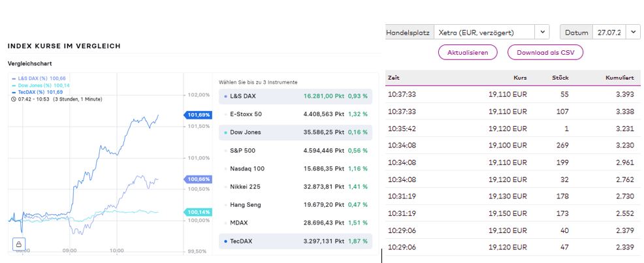Deselect L&S DAX in the instrument list
The width and height of the screenshot is (644, 263).
tap(295, 96)
